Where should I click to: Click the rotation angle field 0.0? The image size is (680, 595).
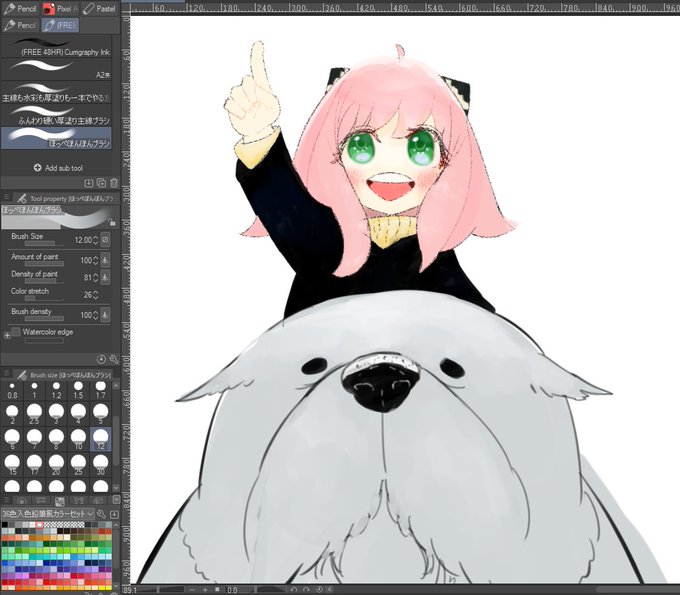click(x=232, y=590)
